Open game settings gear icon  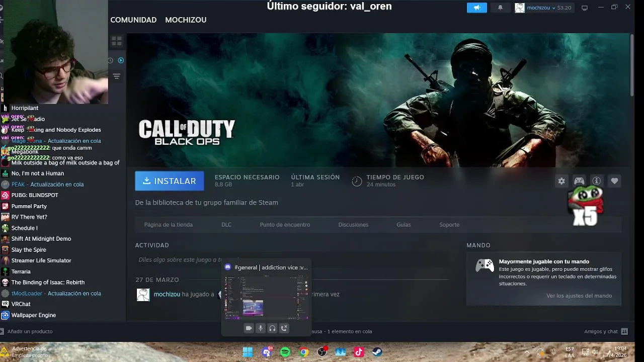[561, 181]
